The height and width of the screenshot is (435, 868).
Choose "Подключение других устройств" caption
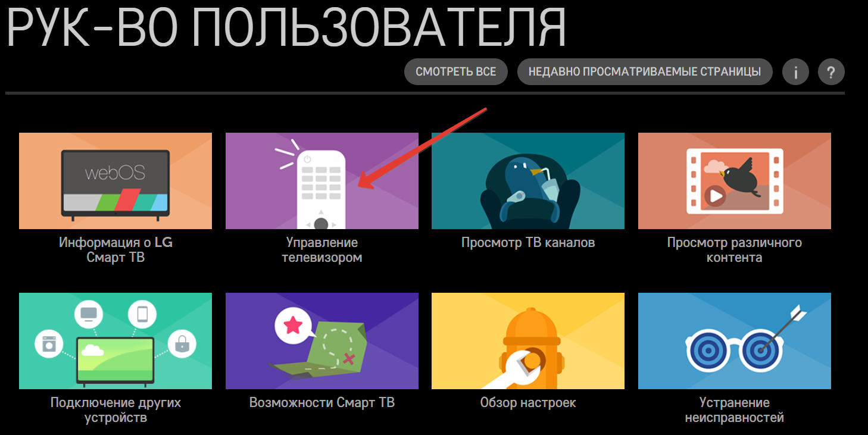pos(115,410)
